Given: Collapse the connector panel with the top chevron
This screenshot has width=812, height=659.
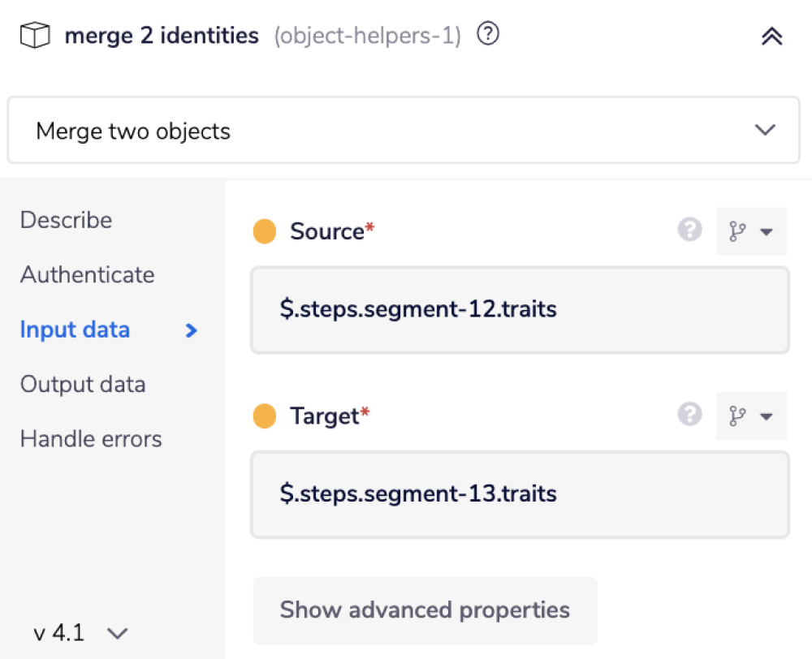Looking at the screenshot, I should pyautogui.click(x=771, y=37).
